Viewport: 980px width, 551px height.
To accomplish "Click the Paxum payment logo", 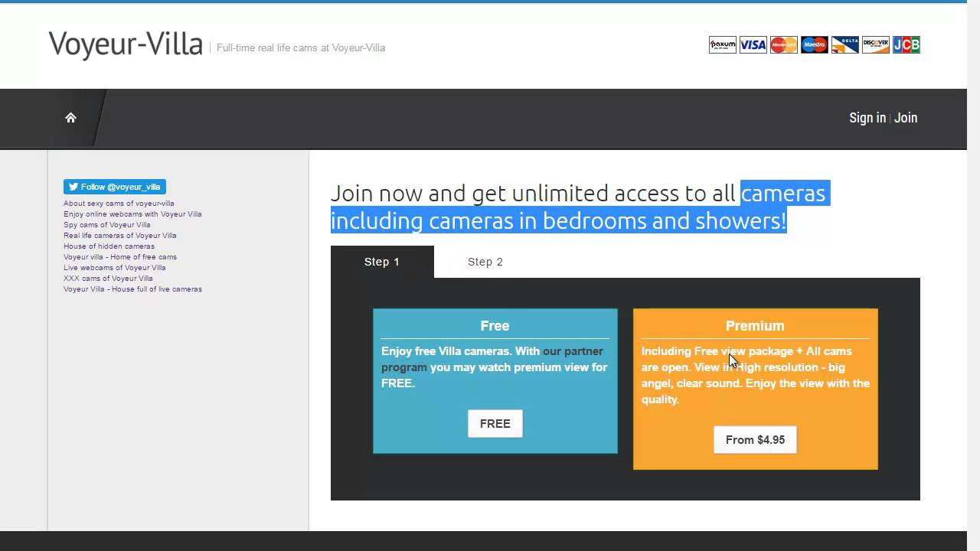I will click(x=722, y=45).
